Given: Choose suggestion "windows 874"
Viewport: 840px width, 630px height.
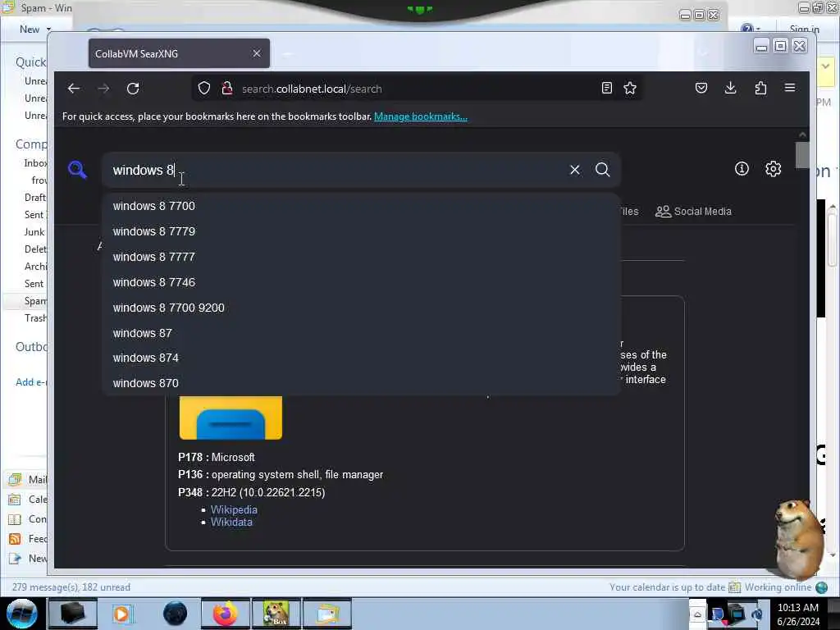Looking at the screenshot, I should pos(361,358).
